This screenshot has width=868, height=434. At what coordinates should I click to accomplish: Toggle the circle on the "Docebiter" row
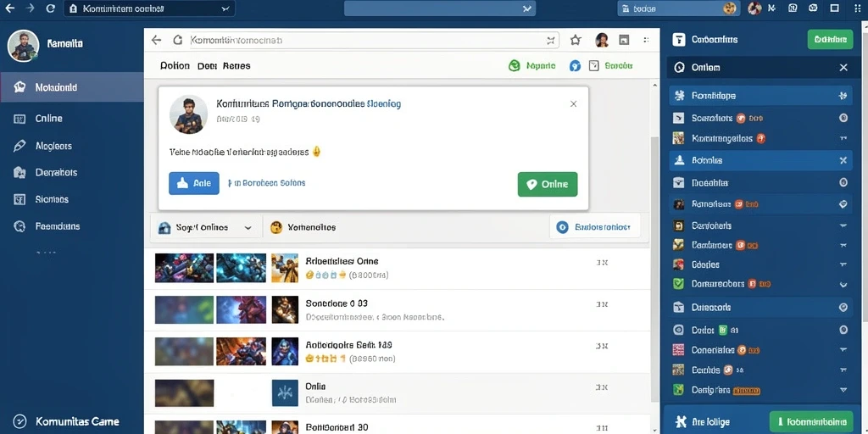(843, 182)
